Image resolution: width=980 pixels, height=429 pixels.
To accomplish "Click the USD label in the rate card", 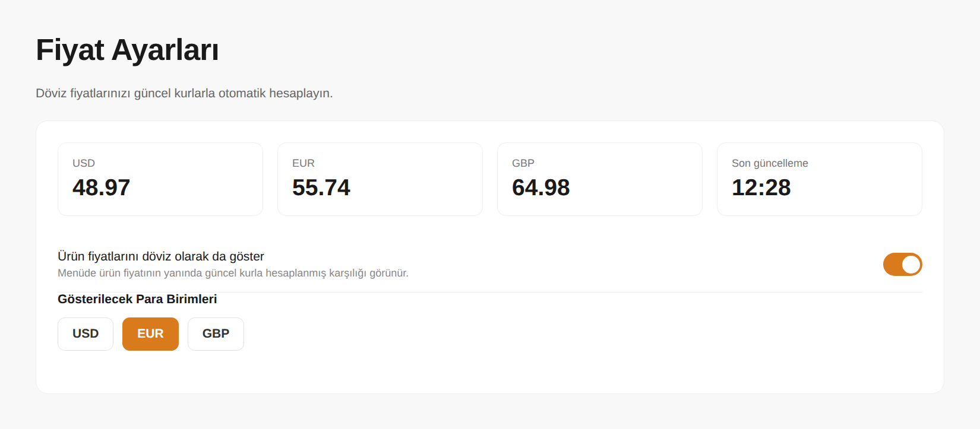I will click(x=84, y=163).
